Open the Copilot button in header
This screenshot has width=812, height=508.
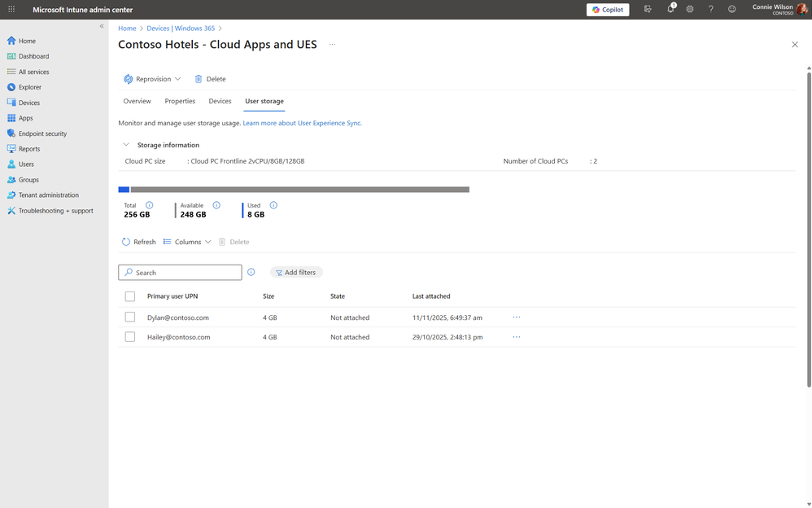coord(607,10)
